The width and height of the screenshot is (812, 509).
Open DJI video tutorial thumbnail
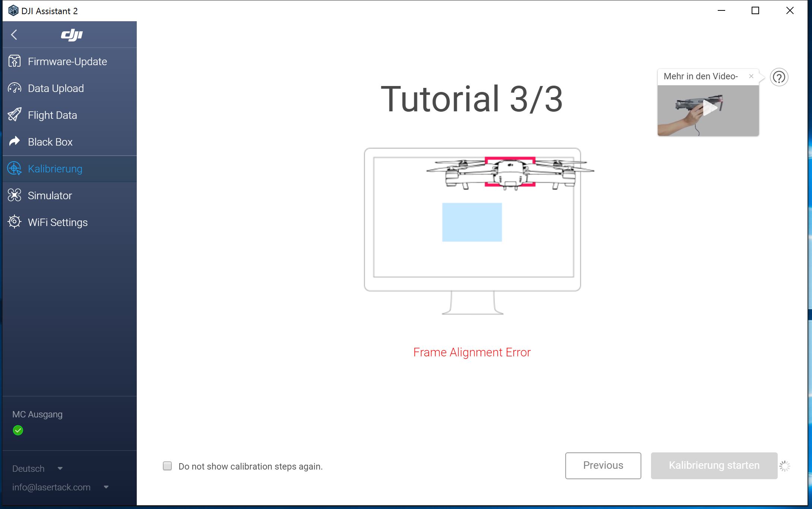(707, 109)
